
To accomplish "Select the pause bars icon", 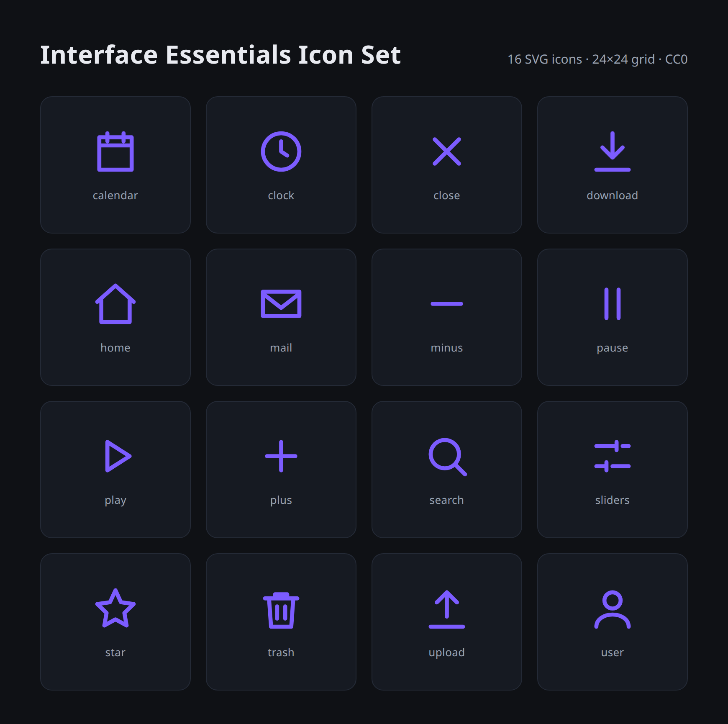I will pyautogui.click(x=613, y=304).
